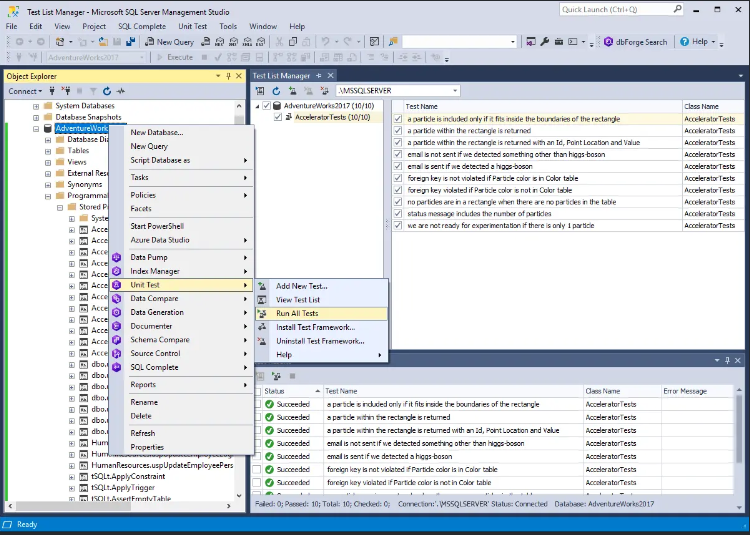Click Disconnect plug icon with red X
The width and height of the screenshot is (750, 535).
(x=66, y=91)
